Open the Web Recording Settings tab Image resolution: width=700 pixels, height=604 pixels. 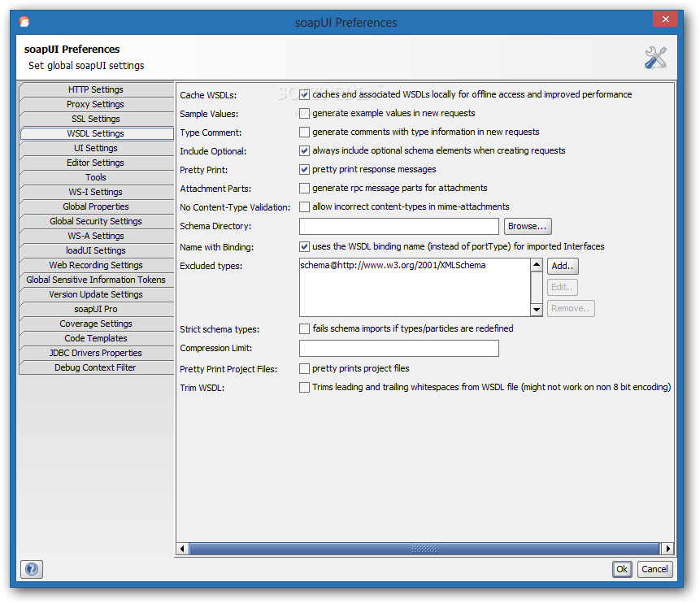(x=96, y=265)
